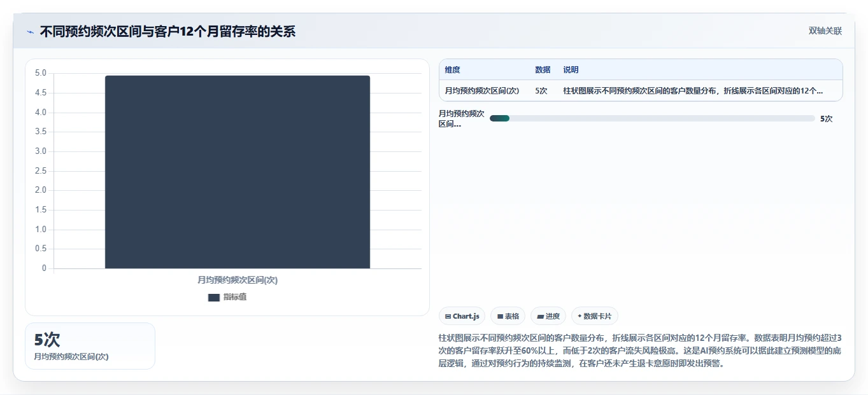
Task: Select the 数据卡片 tag button
Action: tap(595, 316)
